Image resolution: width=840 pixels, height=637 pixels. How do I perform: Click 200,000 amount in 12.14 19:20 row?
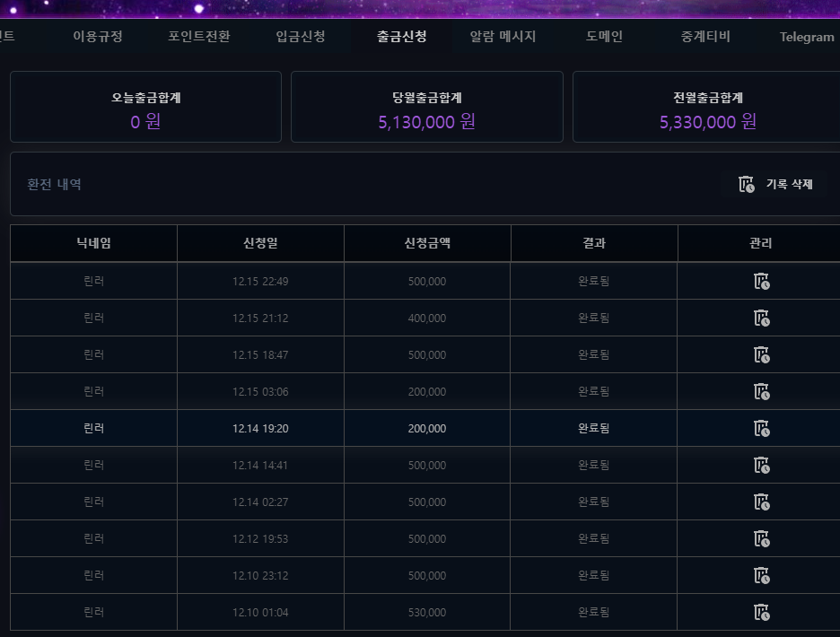point(427,429)
